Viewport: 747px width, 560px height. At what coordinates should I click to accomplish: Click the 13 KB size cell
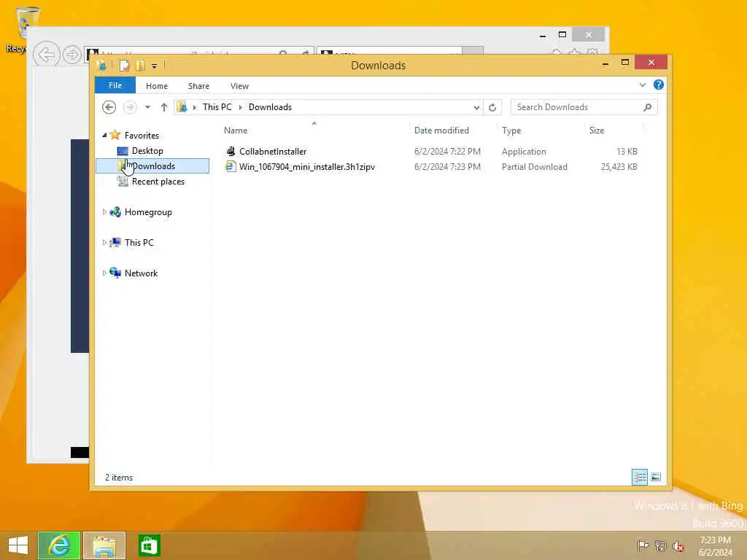point(627,152)
